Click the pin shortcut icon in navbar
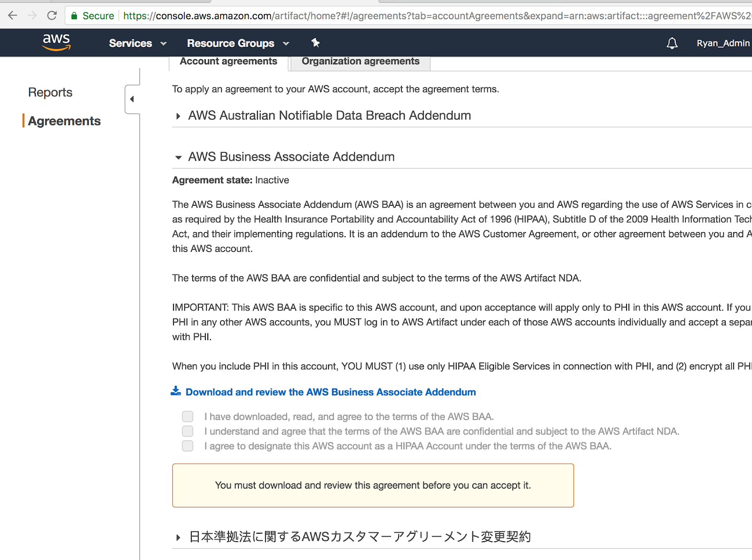Viewport: 752px width, 560px height. pyautogui.click(x=315, y=43)
